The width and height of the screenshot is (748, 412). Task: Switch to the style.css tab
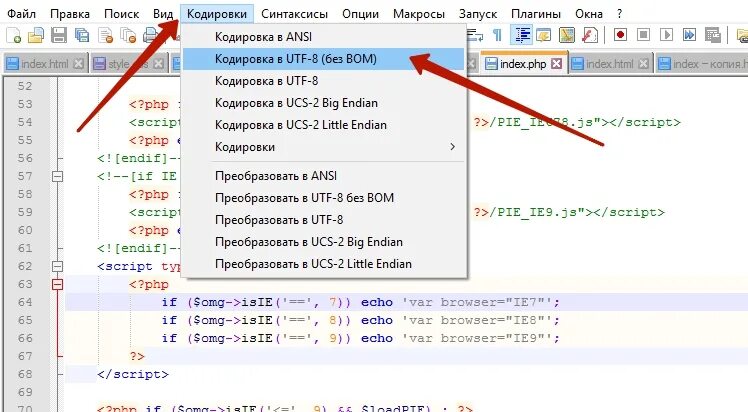click(x=128, y=63)
